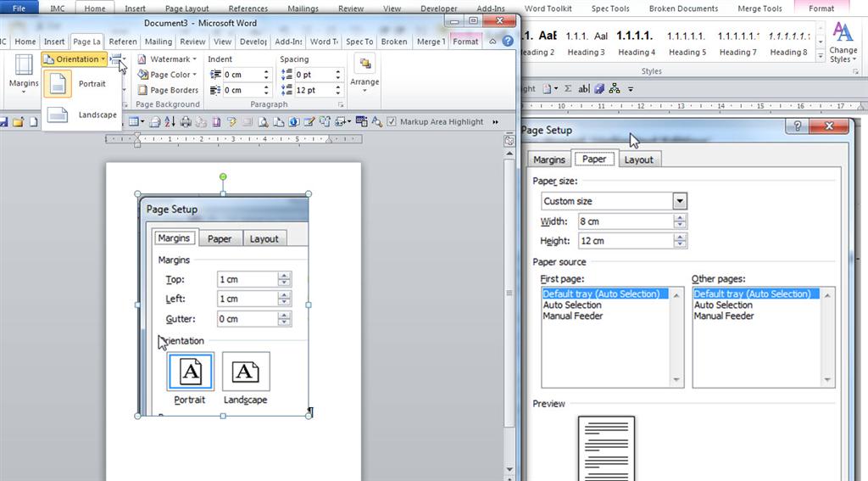
Task: Switch to Margins tab in Page Setup dialog
Action: (549, 159)
